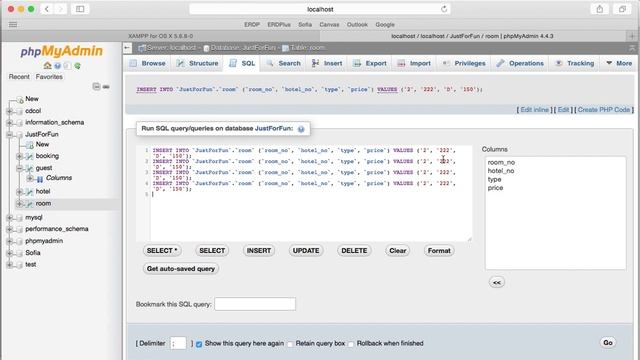
Task: Run the query with Go
Action: pos(608,343)
